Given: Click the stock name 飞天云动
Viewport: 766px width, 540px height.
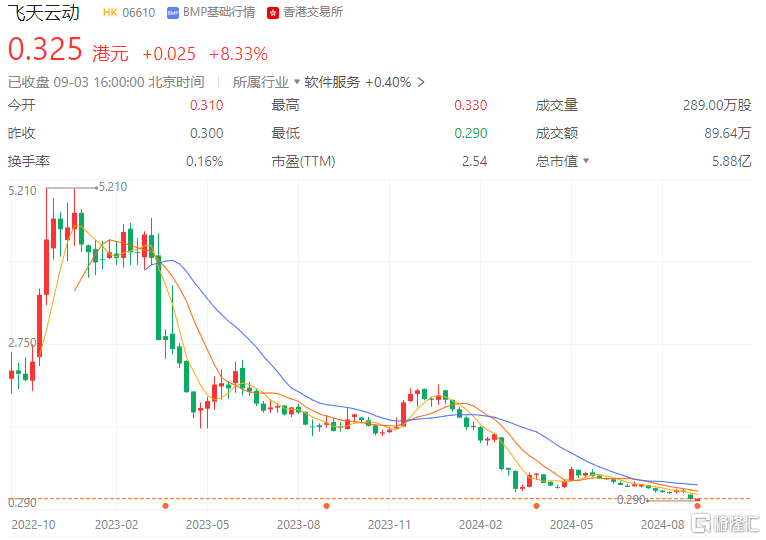Looking at the screenshot, I should coord(44,12).
